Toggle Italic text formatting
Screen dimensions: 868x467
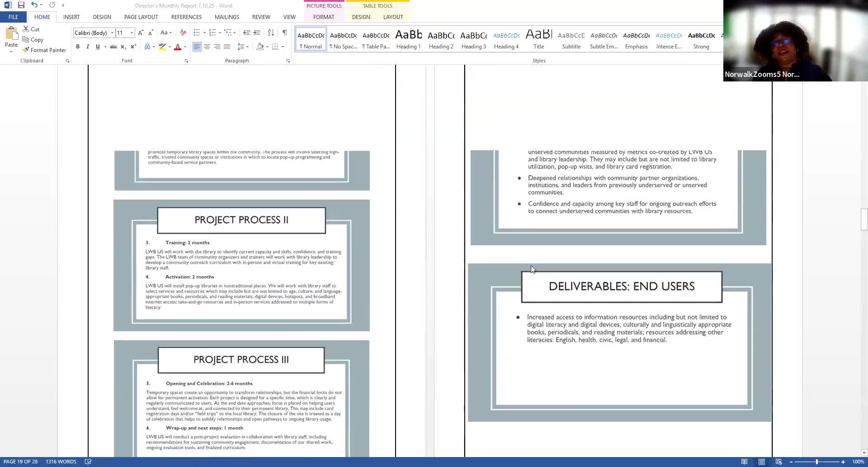point(88,47)
